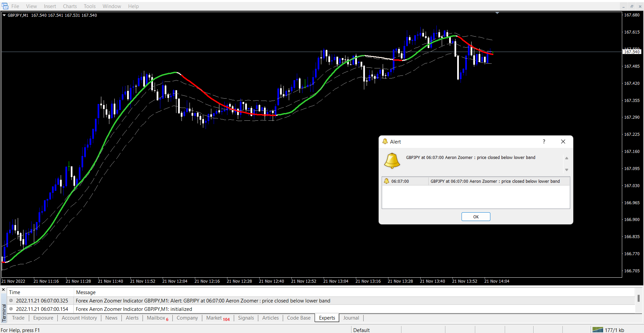The height and width of the screenshot is (333, 644).
Task: Expand the GBPJPY,M1 chart dropdown triangle
Action: 4,15
